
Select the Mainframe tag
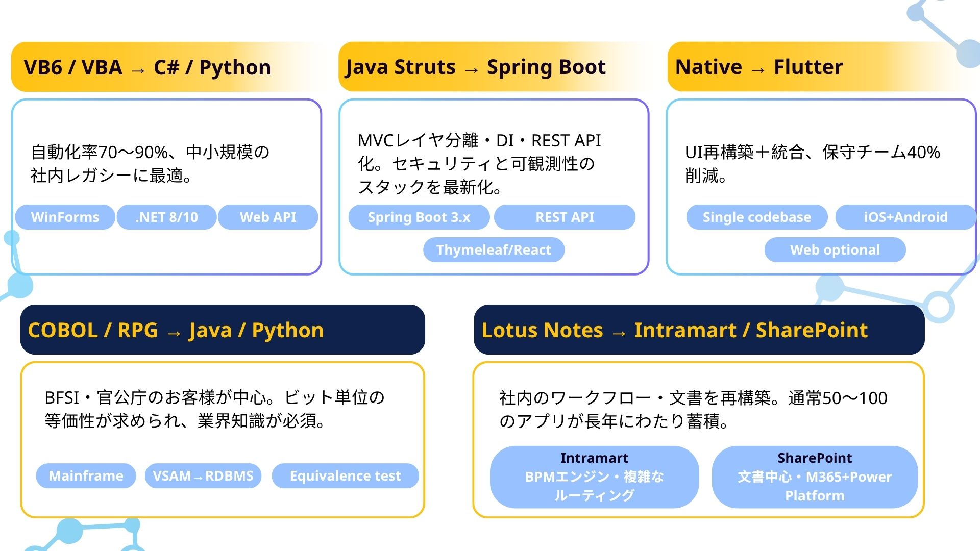(x=86, y=475)
